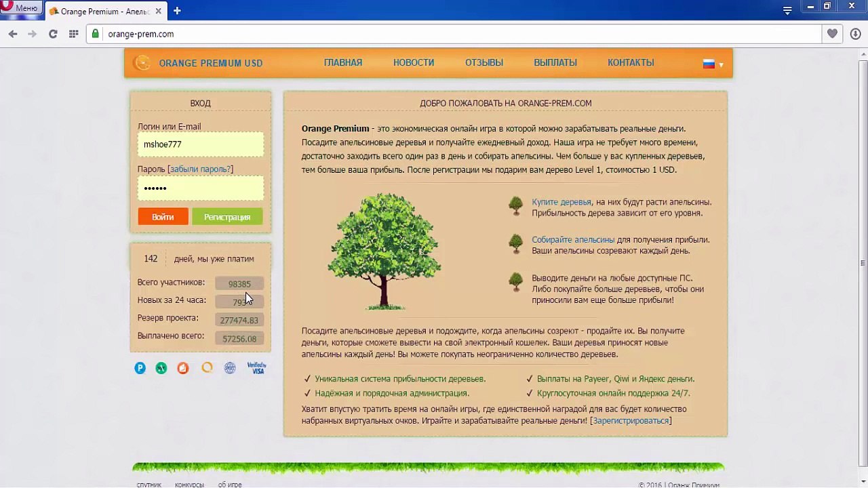Click the scrollbar up arrow
This screenshot has width=868, height=488.
click(x=863, y=54)
